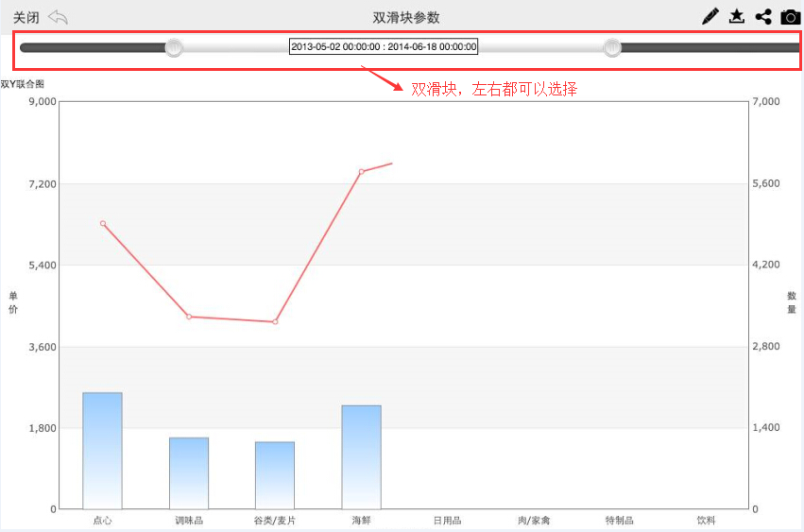Select the 谷类/麦片 bar in chart

[x=275, y=475]
